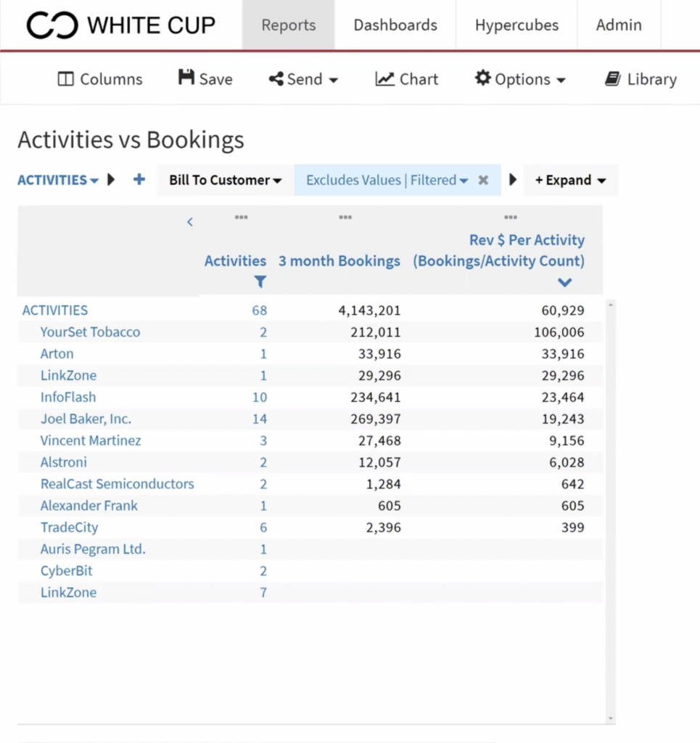This screenshot has height=743, width=700.
Task: Go to the Hypercubes tab
Action: point(516,25)
